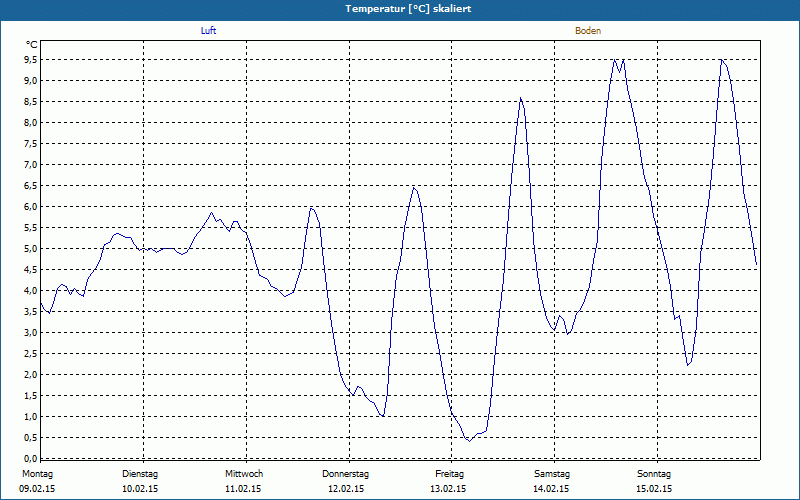
Task: Select the Donnerstag 12.02.15 date label
Action: click(x=345, y=481)
